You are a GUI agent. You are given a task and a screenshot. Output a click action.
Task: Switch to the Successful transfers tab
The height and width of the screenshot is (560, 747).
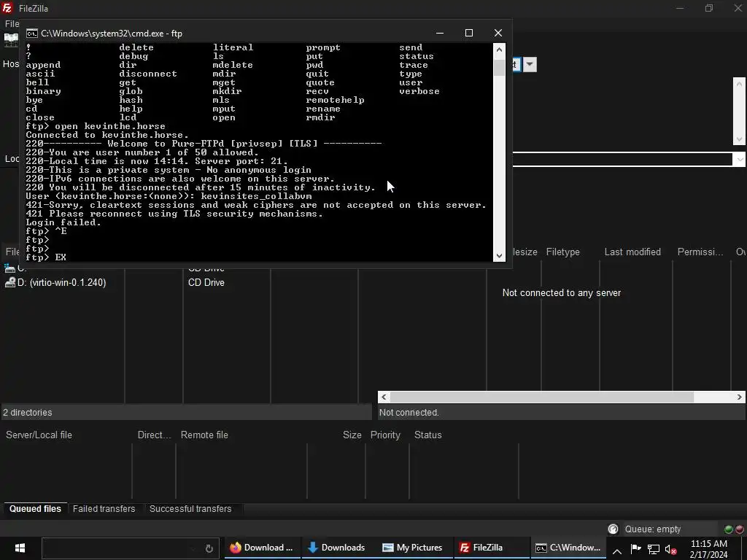pyautogui.click(x=190, y=508)
